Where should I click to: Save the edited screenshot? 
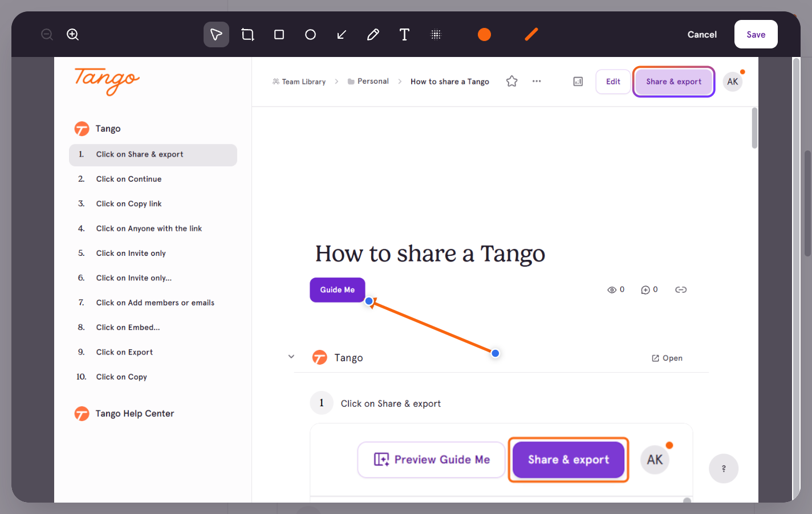756,34
